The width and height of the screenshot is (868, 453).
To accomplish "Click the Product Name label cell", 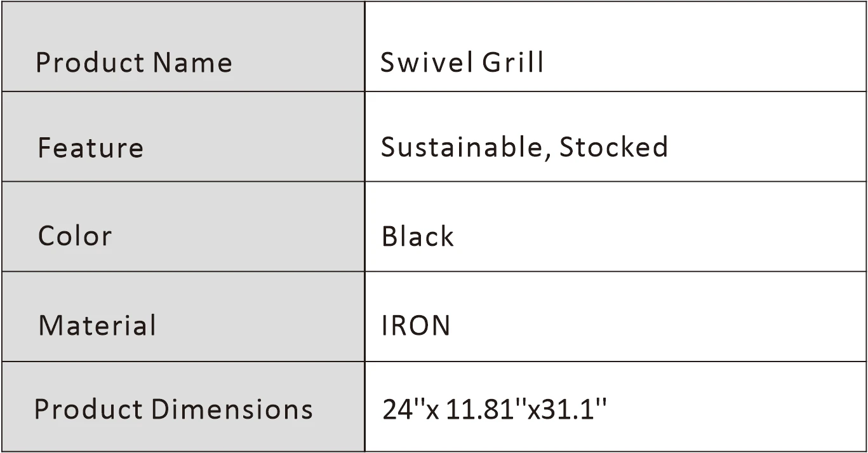I will click(x=134, y=63).
